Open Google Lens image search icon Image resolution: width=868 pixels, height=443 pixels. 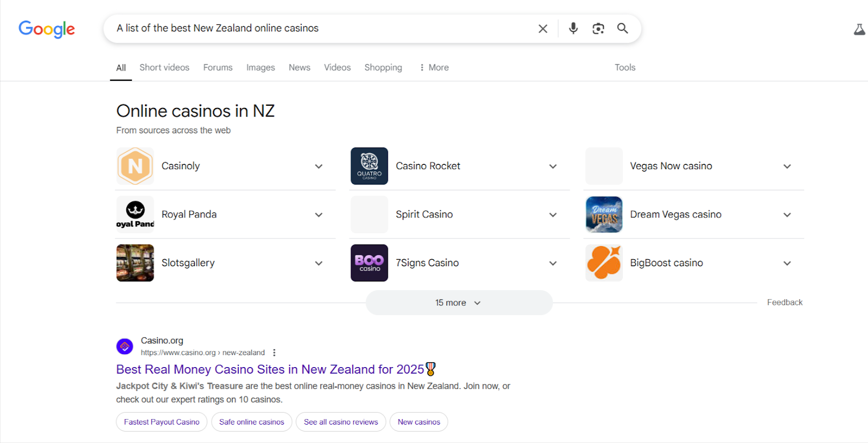[598, 28]
